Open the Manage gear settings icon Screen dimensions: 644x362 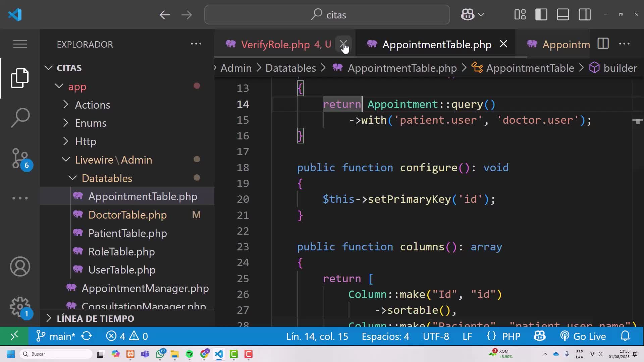[21, 307]
